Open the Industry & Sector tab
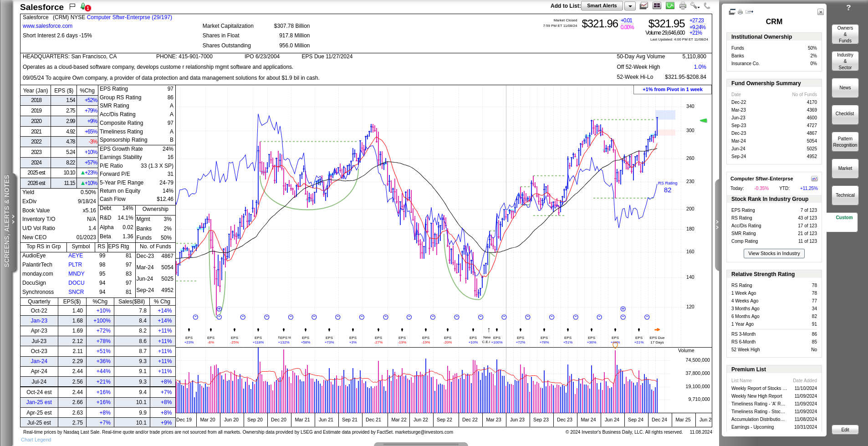The height and width of the screenshot is (446, 868). [845, 61]
